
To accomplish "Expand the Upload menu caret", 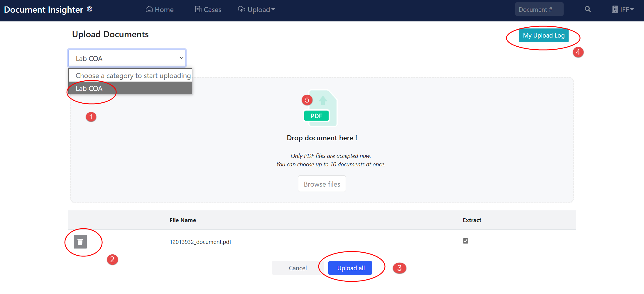I will click(273, 9).
